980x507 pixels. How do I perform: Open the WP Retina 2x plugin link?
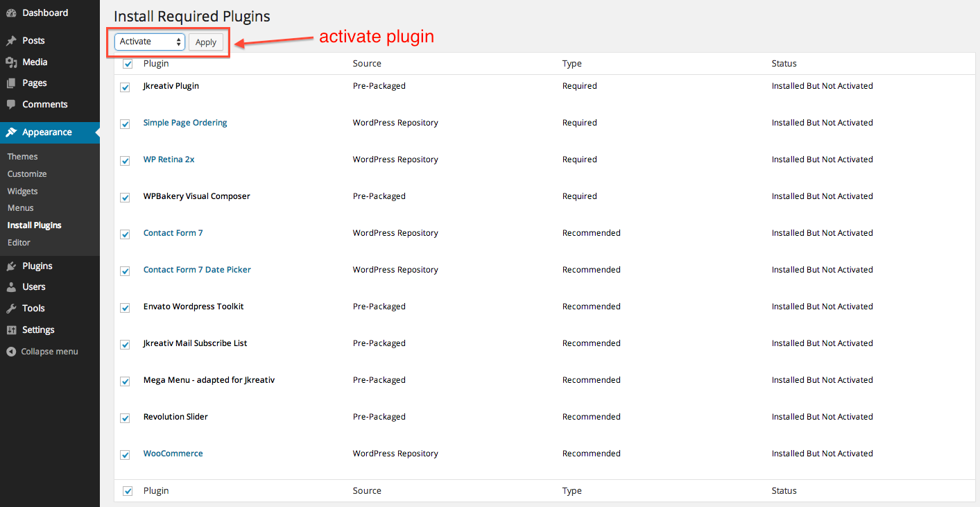point(169,160)
